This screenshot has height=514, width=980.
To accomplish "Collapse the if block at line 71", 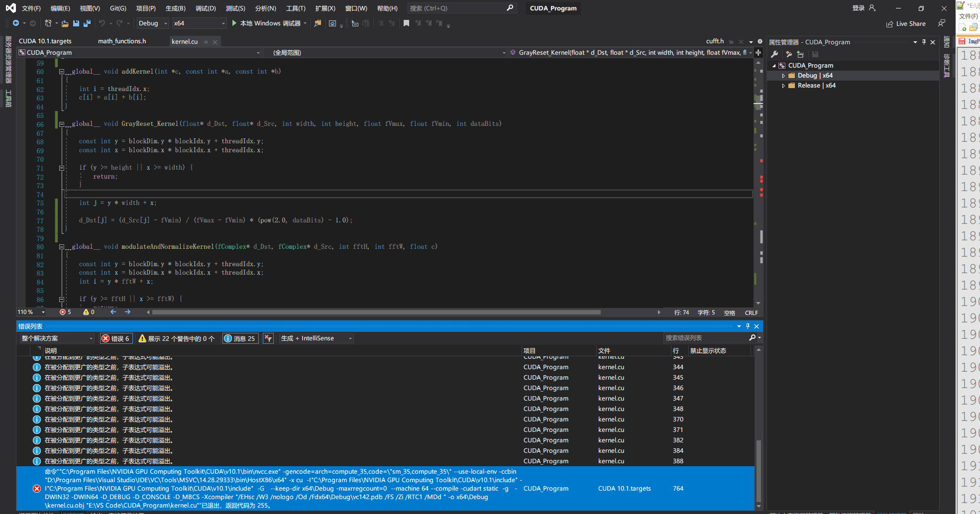I will click(x=62, y=168).
